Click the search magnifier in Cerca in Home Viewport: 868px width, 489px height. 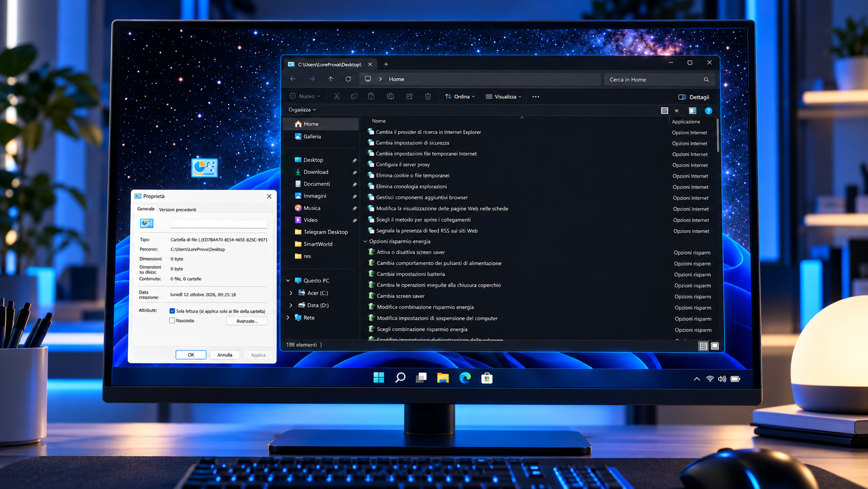[706, 80]
